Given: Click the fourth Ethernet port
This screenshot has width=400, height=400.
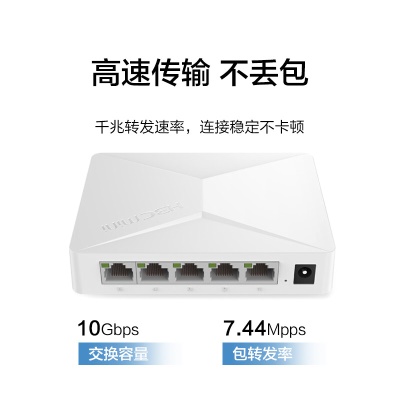Looking at the screenshot, I should (x=225, y=273).
